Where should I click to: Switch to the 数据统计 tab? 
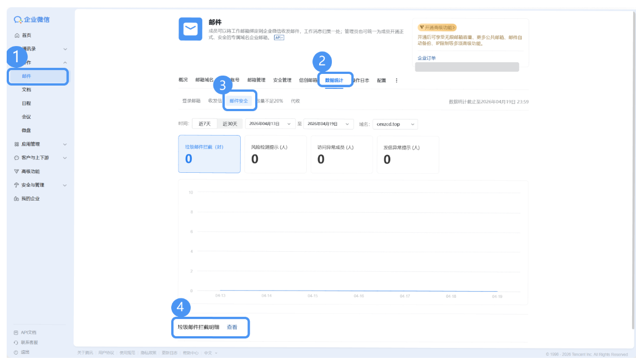pyautogui.click(x=334, y=80)
